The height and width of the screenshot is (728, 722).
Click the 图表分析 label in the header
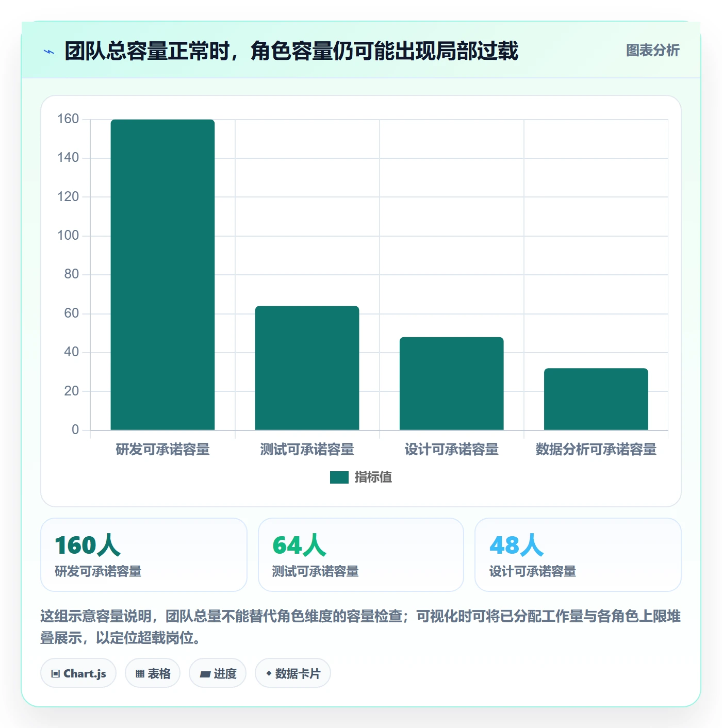click(652, 51)
